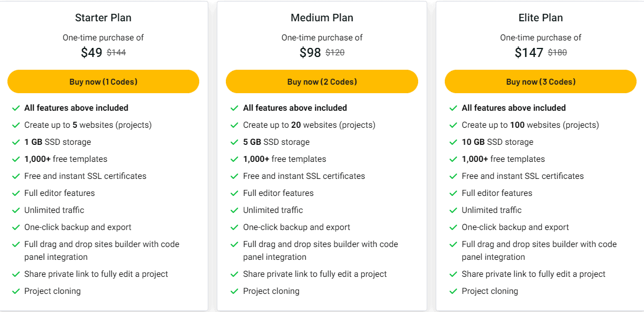Image resolution: width=644 pixels, height=312 pixels.
Task: Click the check icon next to 5 GB SSD storage
Action: point(234,142)
